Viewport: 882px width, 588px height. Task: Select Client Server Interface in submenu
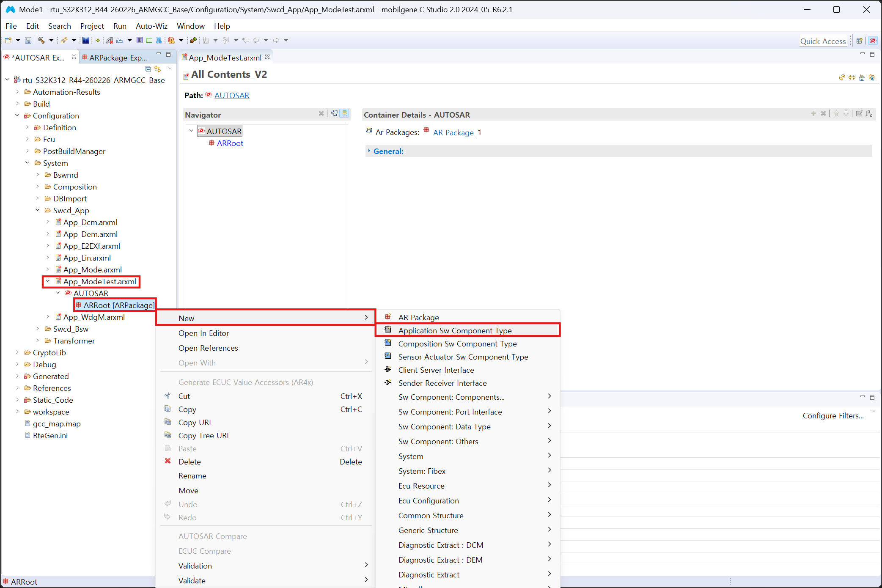click(468, 370)
